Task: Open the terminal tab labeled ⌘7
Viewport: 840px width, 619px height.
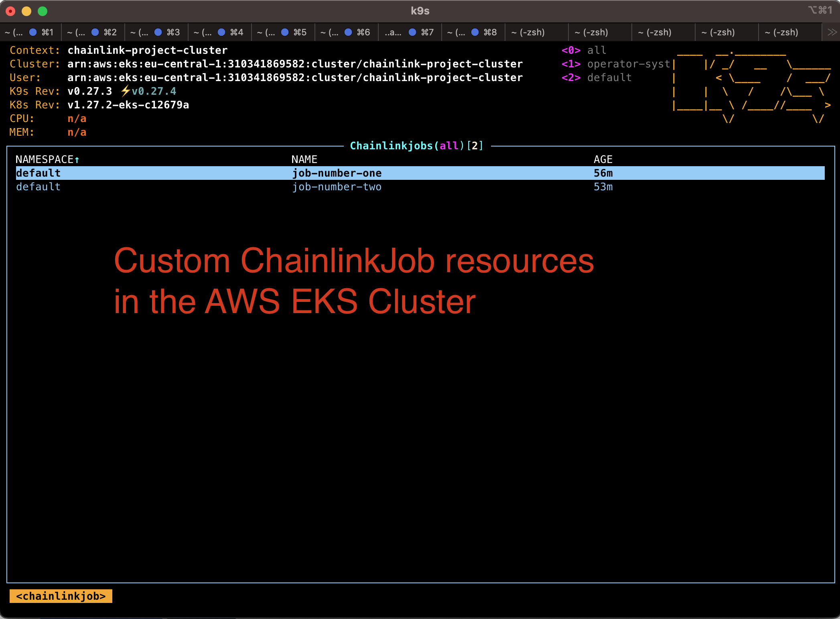Action: pos(410,32)
